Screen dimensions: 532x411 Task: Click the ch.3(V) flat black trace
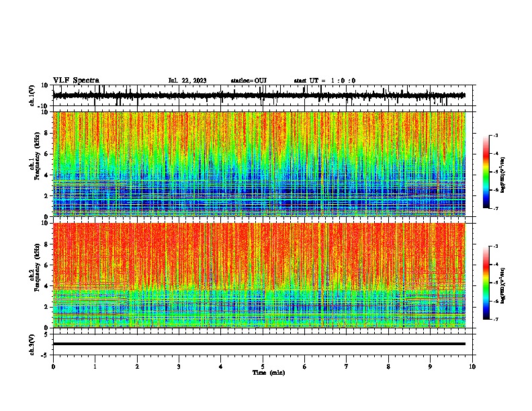(x=259, y=344)
